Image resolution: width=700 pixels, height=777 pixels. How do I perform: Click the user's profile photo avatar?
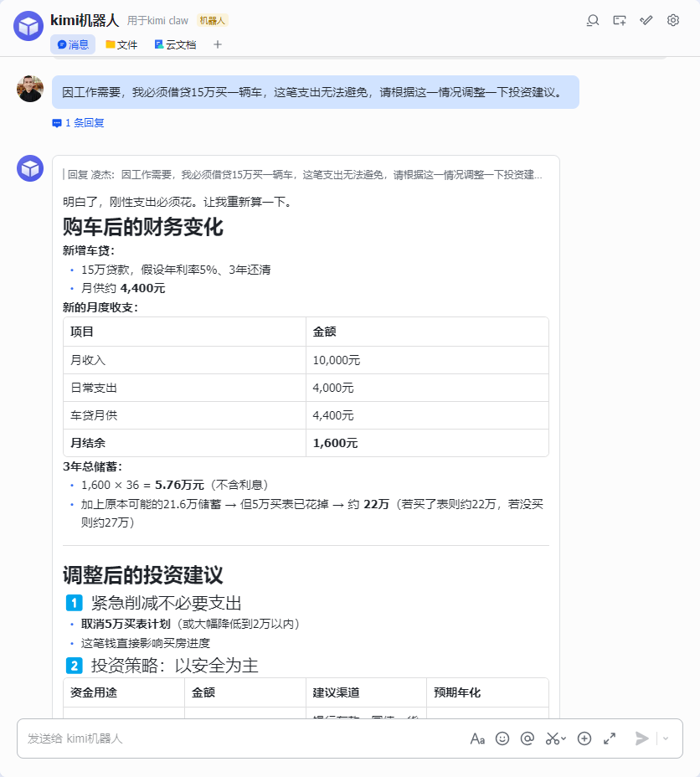(x=30, y=89)
